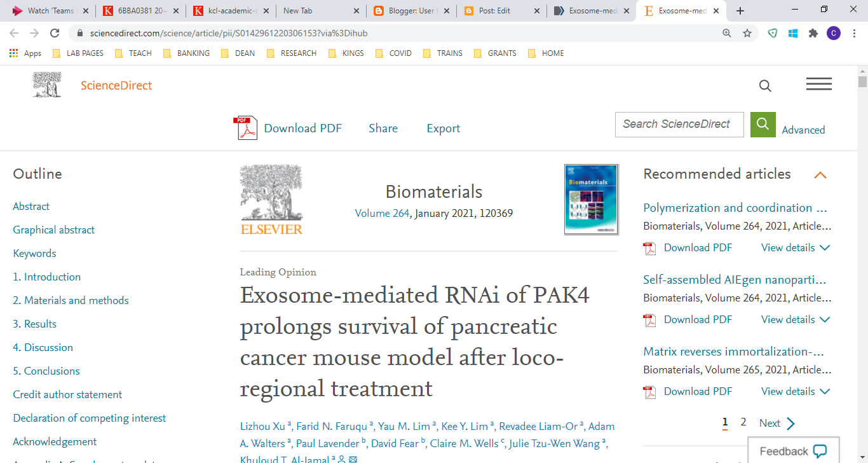The width and height of the screenshot is (868, 463).
Task: Open the Advanced search link
Action: pyautogui.click(x=803, y=130)
